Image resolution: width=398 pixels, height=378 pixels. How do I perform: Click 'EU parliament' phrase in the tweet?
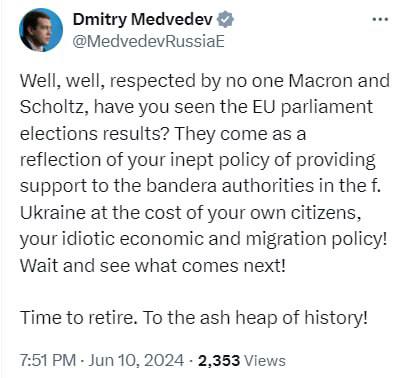(x=310, y=108)
